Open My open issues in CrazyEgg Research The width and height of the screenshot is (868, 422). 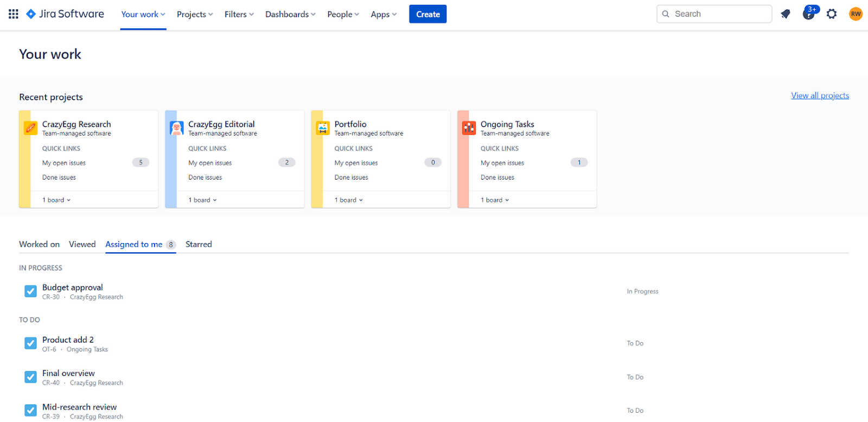coord(64,163)
